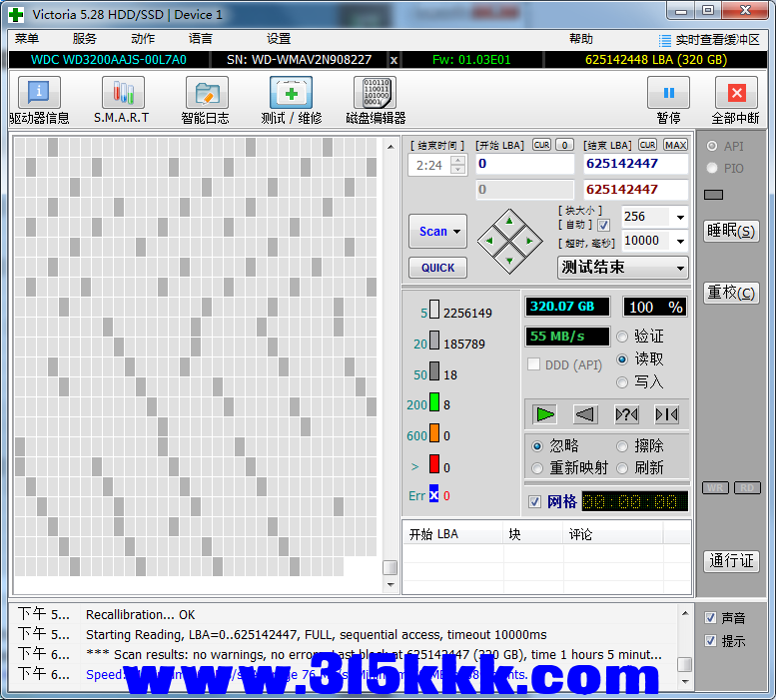Select the refresh (刷新) radio button
Viewport: 776px width, 700px height.
click(622, 468)
